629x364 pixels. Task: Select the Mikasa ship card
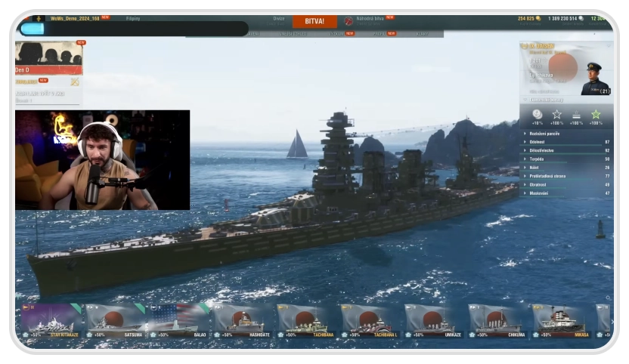562,321
